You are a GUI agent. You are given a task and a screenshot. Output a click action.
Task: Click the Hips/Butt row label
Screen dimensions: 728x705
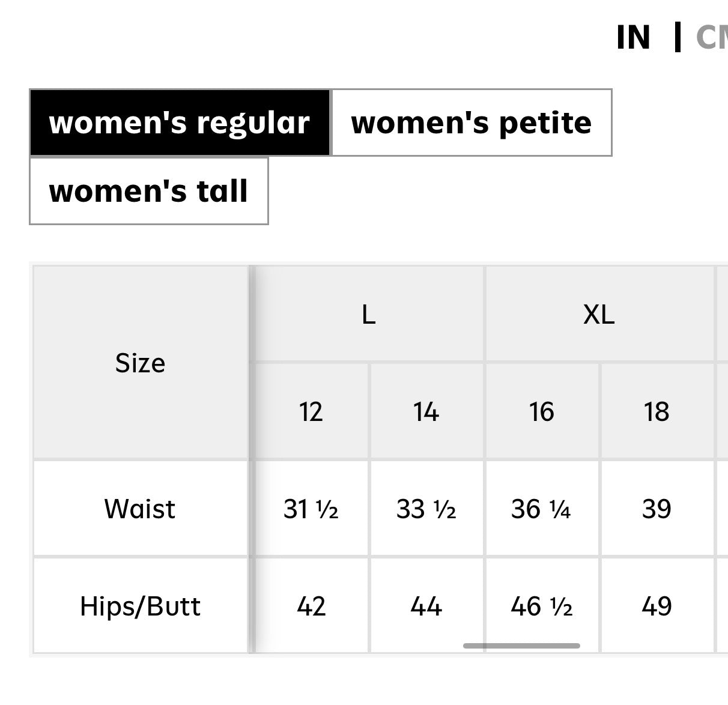click(x=141, y=606)
